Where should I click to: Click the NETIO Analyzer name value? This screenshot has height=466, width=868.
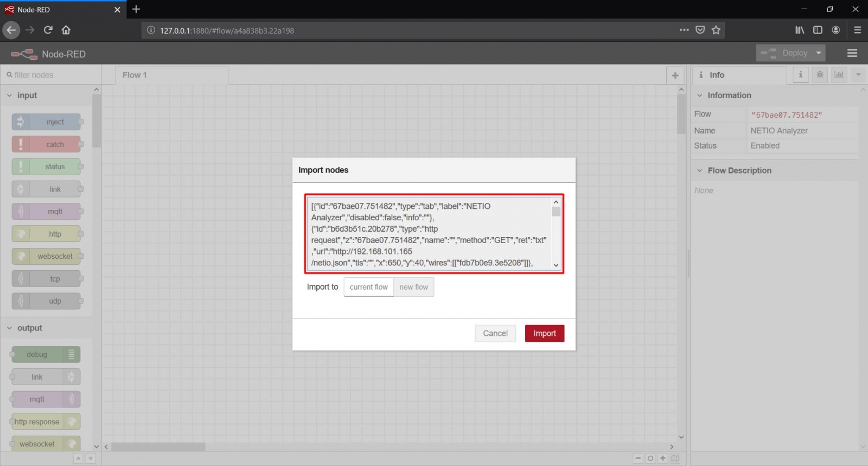[779, 131]
